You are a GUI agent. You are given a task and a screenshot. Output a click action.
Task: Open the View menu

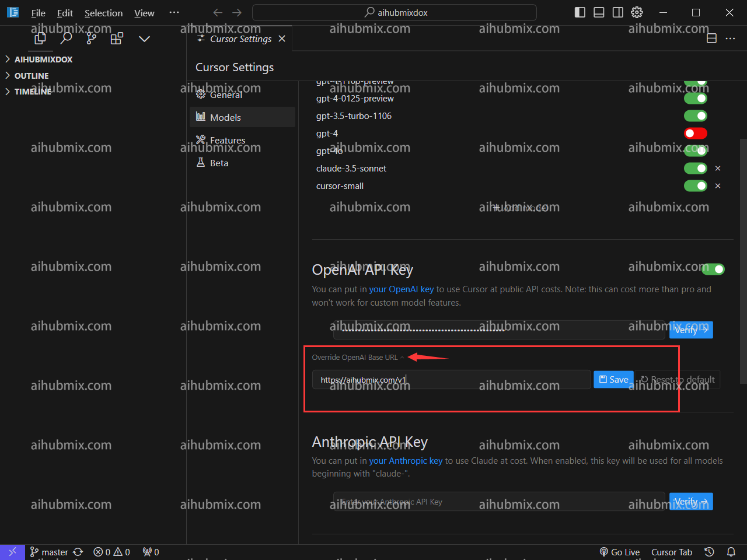[x=144, y=13]
